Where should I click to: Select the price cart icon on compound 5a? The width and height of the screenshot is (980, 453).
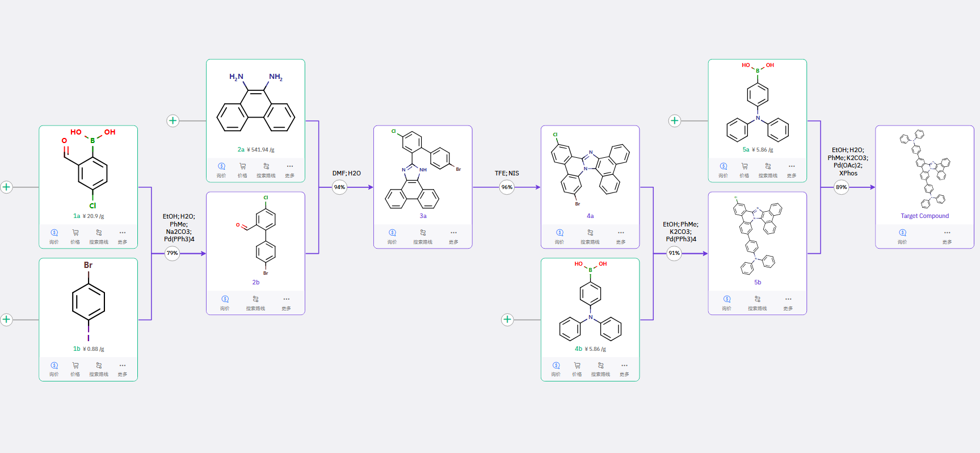click(745, 166)
